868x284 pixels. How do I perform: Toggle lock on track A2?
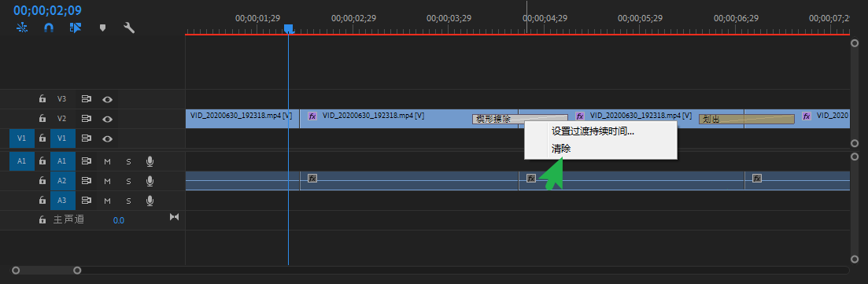(42, 181)
